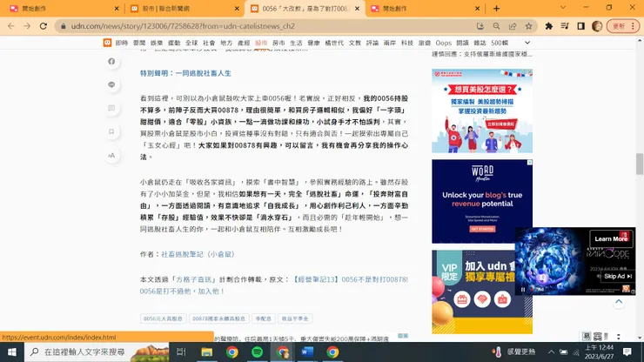Screen dimensions: 644x362
Task: Open Task View on the taskbar
Action: 181,352
